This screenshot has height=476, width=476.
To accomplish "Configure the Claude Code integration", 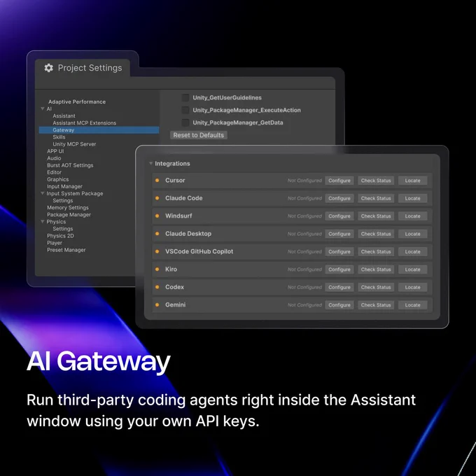I will click(339, 198).
